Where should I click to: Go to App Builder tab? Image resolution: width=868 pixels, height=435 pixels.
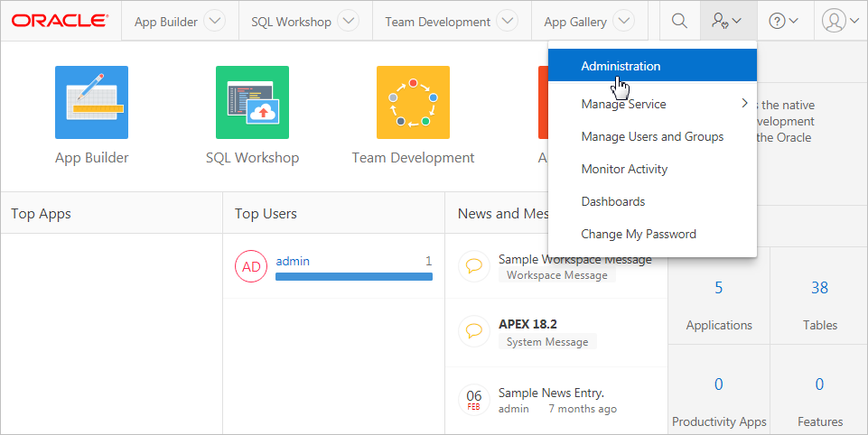click(x=165, y=22)
